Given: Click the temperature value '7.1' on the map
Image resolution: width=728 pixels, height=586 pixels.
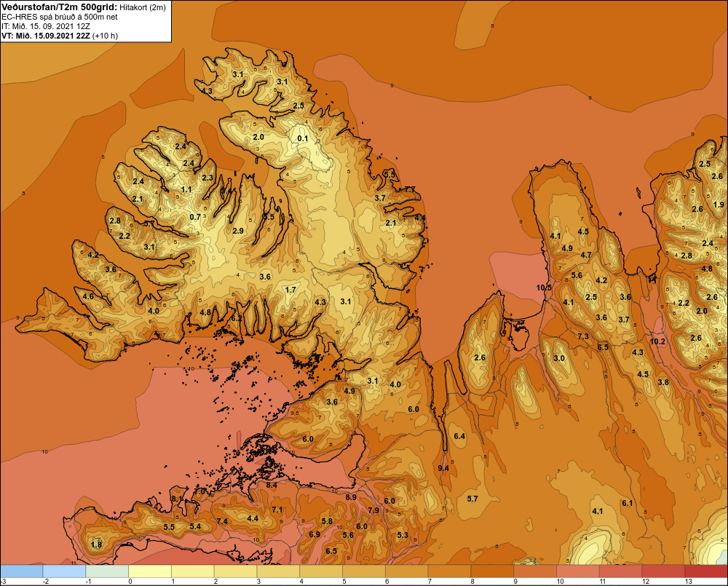Looking at the screenshot, I should (x=277, y=510).
